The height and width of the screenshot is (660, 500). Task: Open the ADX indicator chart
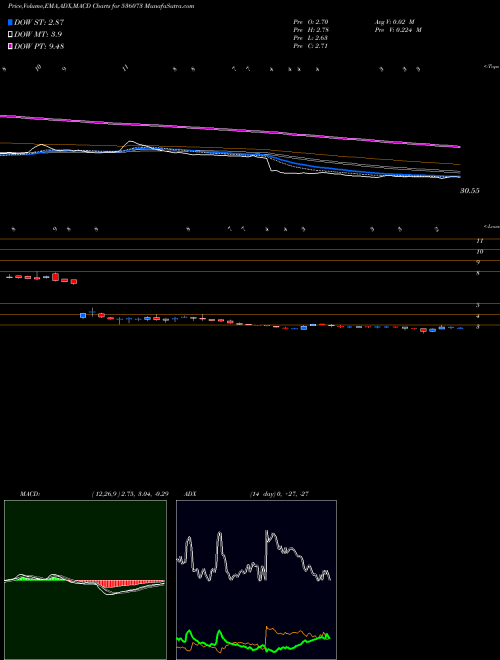click(x=256, y=580)
